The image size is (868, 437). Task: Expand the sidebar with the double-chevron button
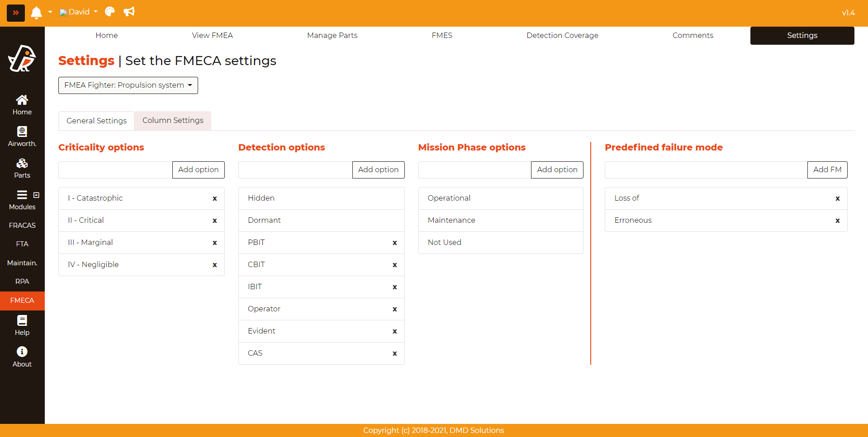pos(15,13)
